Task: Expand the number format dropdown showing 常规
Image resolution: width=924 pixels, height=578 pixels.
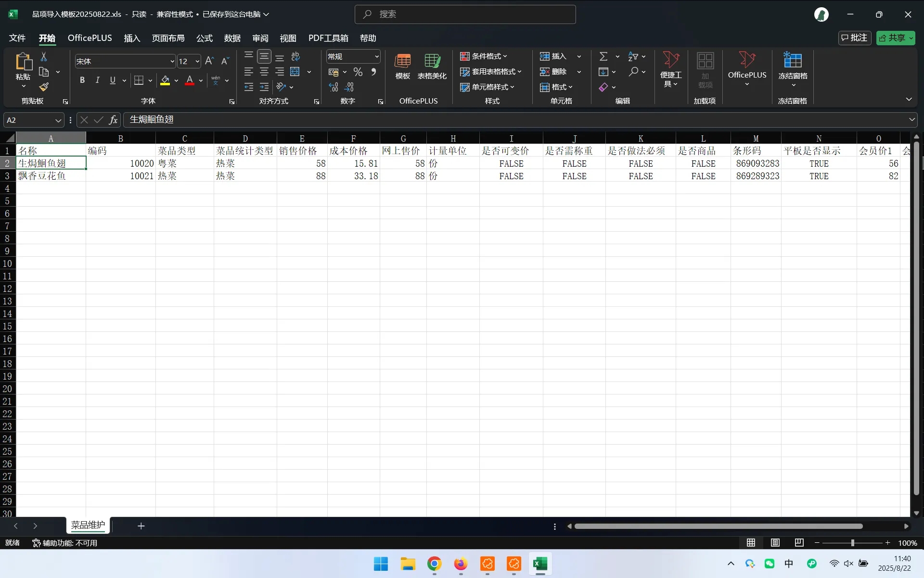Action: click(x=377, y=57)
